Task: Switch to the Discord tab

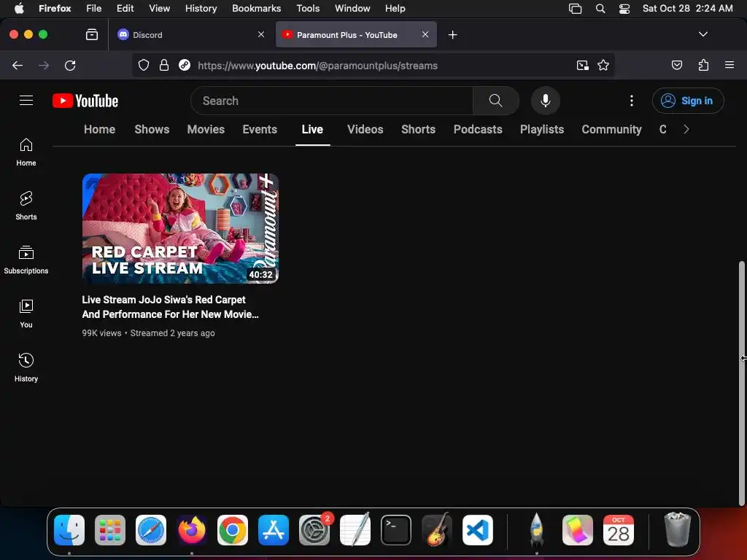Action: pos(191,35)
